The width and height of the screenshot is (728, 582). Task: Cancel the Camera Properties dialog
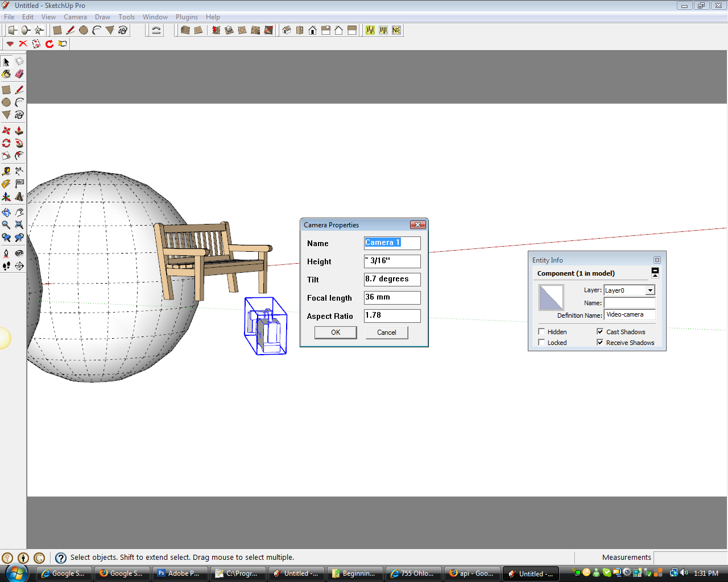coord(387,332)
